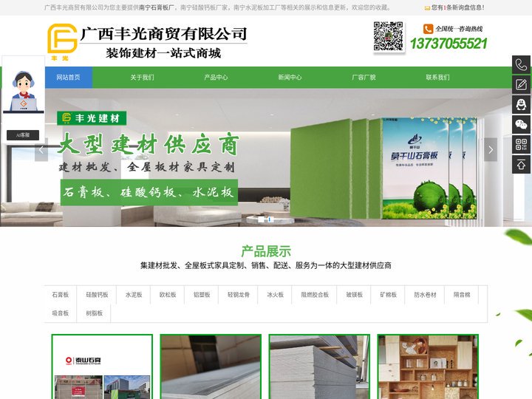Screen dimensions: 532x399
Task: Open 新闻中心 navigation item
Action: [290, 78]
